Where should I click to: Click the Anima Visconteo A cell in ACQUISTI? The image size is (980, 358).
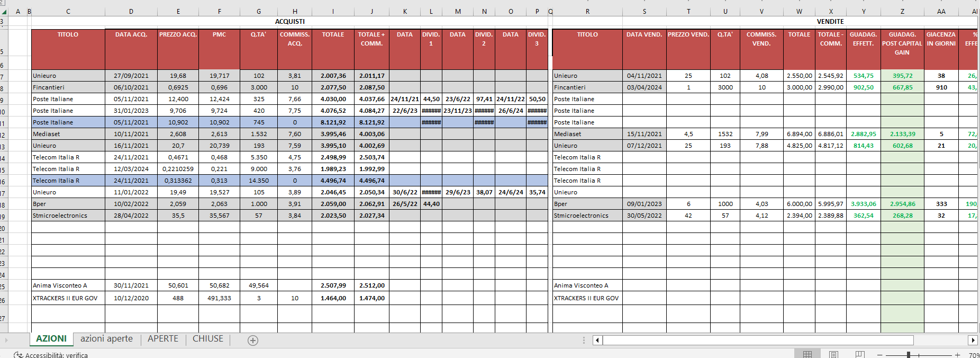point(68,285)
